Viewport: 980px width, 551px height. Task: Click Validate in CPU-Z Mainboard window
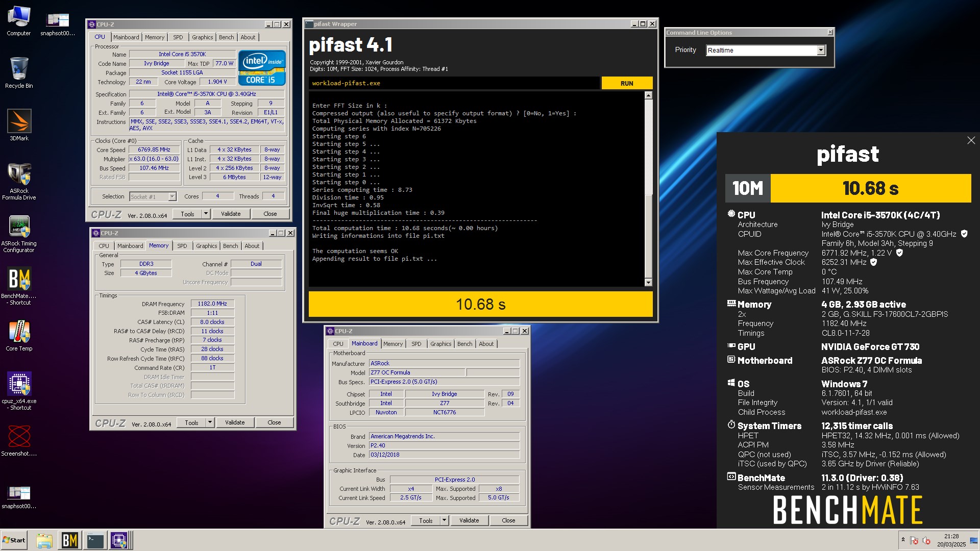click(x=469, y=520)
